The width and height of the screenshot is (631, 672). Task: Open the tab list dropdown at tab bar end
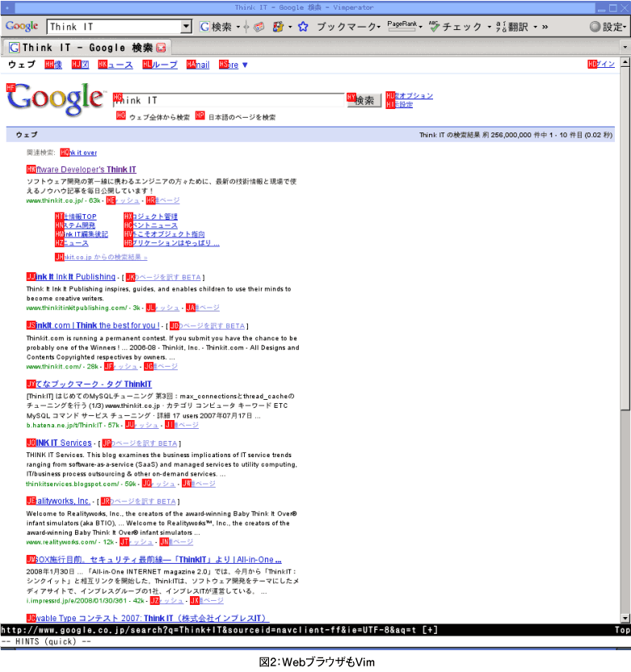click(625, 47)
